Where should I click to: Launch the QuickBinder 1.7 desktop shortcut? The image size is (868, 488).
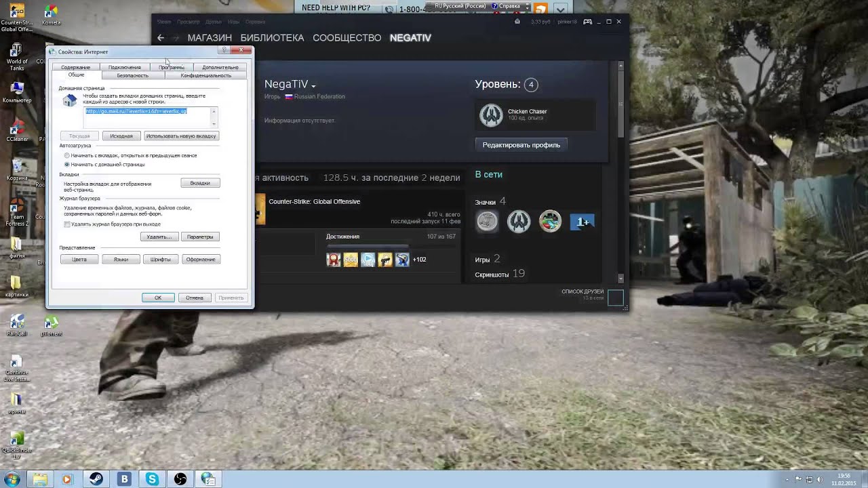[x=17, y=444]
